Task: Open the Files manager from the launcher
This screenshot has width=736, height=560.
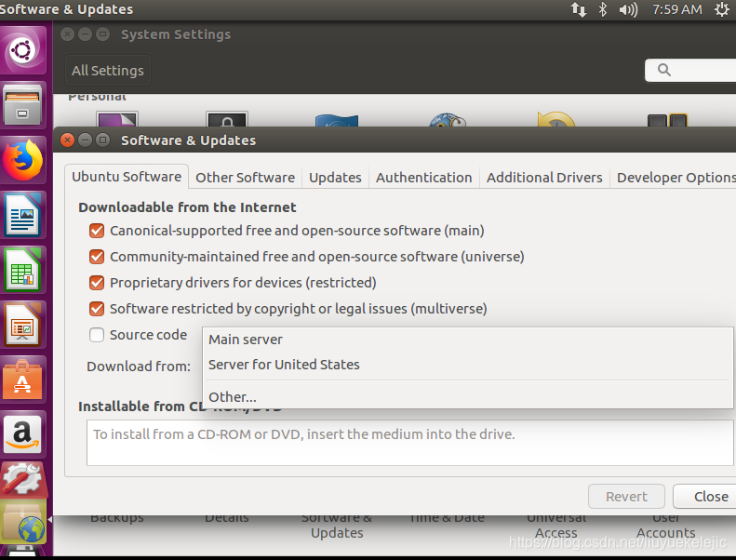Action: [x=23, y=105]
